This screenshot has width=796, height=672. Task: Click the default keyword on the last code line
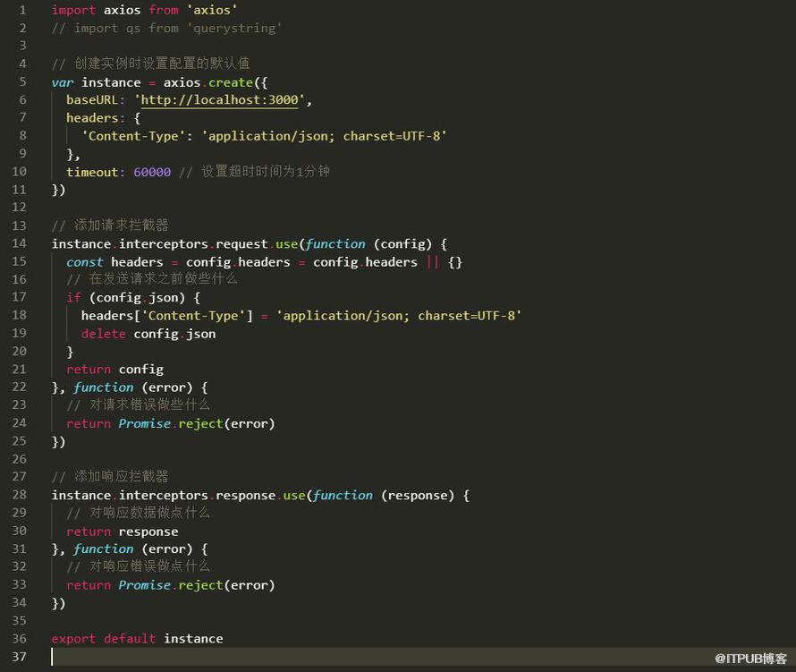coord(130,639)
